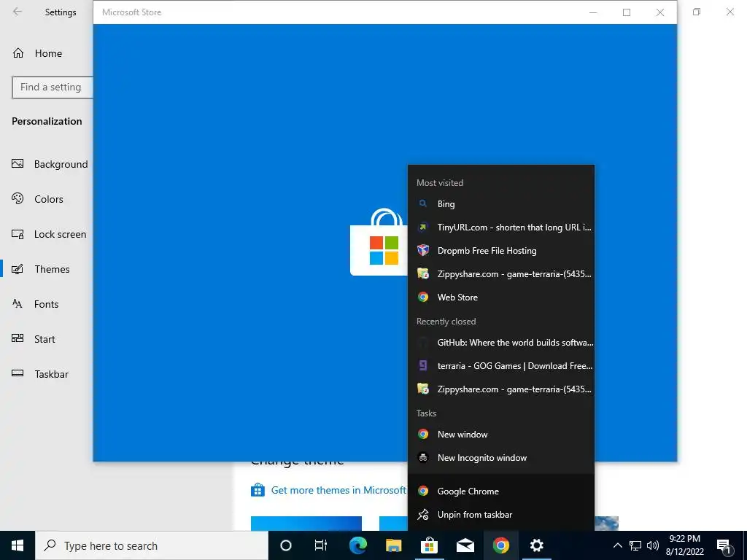
Task: Choose New Incognito window task
Action: pos(500,458)
